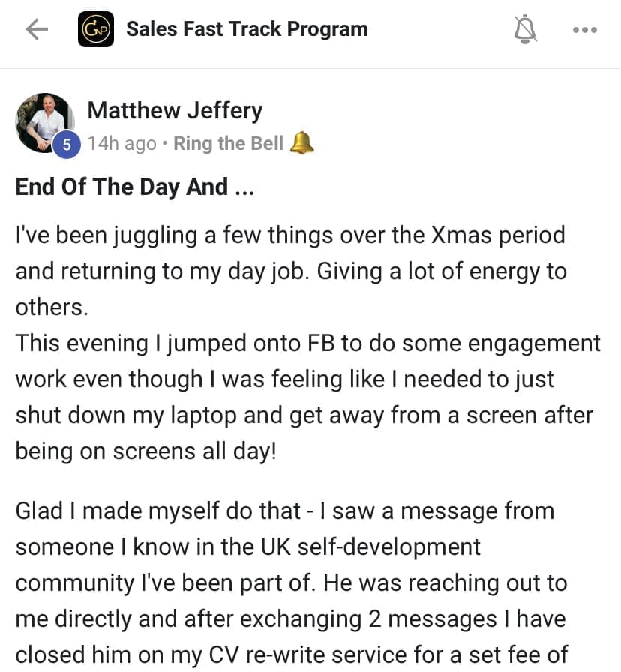Click the "CV re-write service" line

(x=290, y=655)
